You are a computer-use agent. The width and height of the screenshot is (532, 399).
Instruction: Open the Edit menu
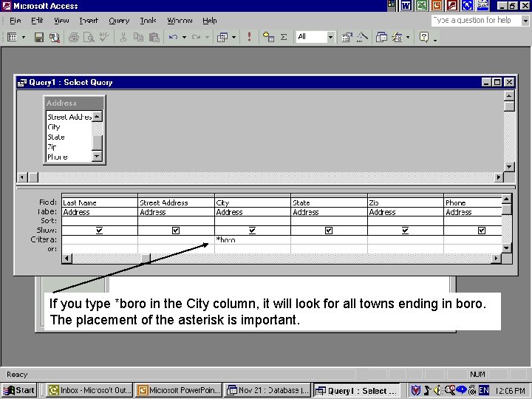click(x=37, y=21)
